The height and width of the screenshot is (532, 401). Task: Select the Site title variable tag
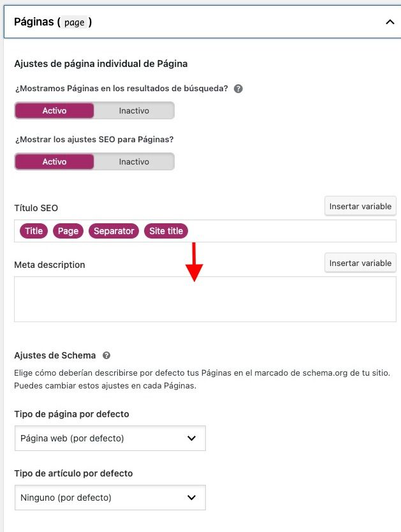[x=166, y=231]
